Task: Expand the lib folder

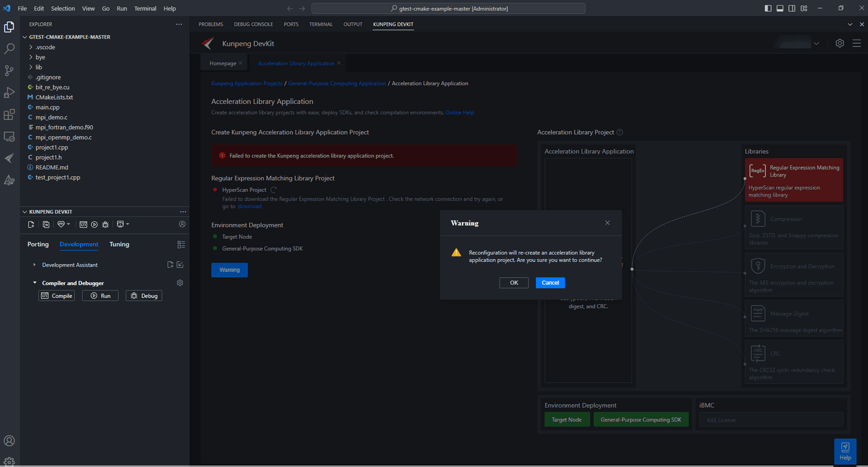Action: (31, 67)
